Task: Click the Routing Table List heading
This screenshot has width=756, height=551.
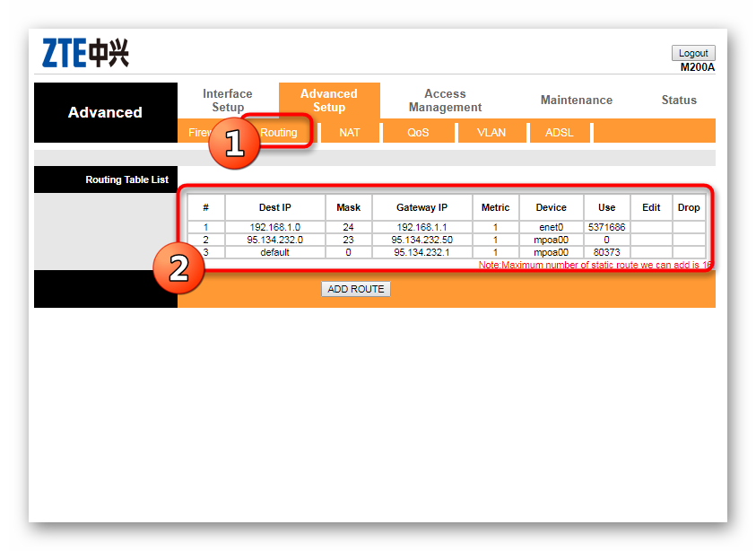Action: pos(126,179)
